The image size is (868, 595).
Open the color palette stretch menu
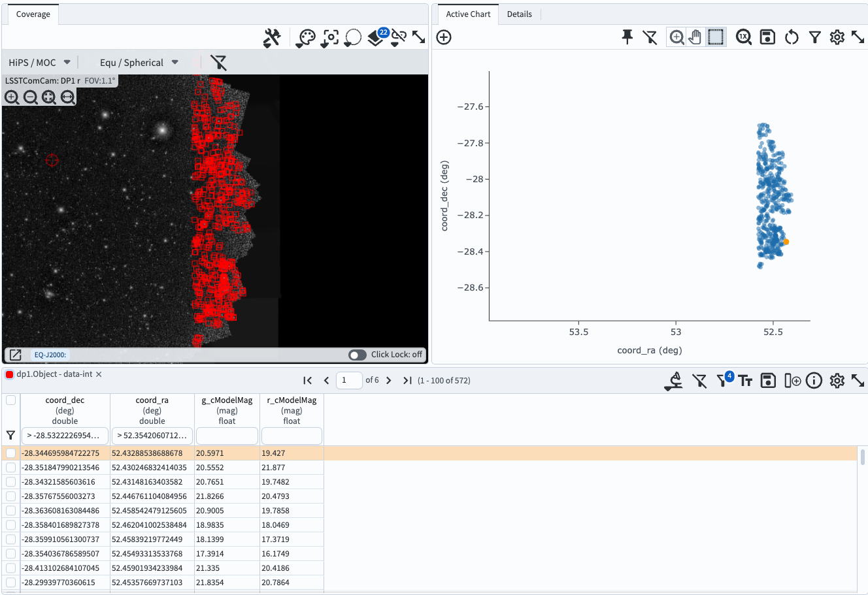click(305, 38)
